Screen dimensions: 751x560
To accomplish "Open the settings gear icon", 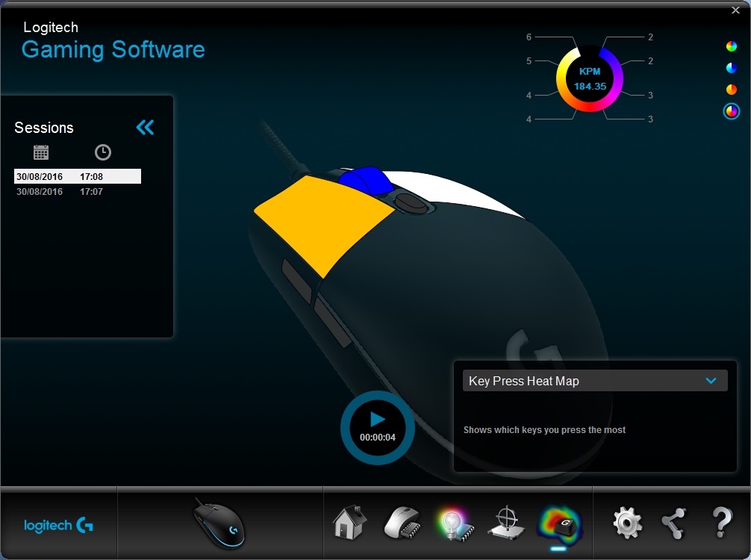I will [x=627, y=523].
